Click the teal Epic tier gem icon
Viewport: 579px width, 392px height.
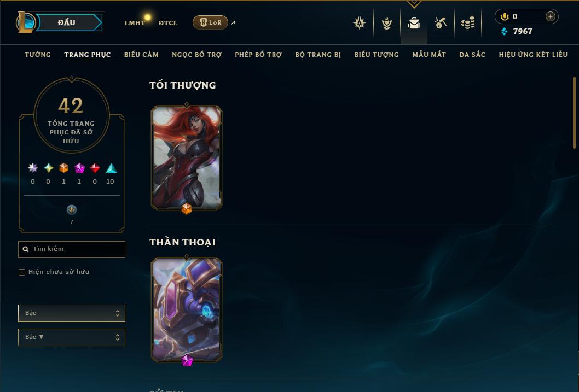click(111, 168)
